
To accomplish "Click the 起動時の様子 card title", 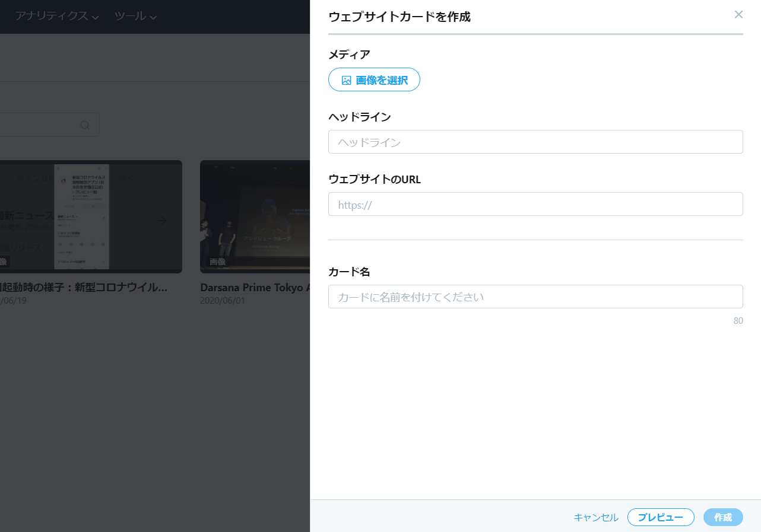I will pyautogui.click(x=84, y=288).
